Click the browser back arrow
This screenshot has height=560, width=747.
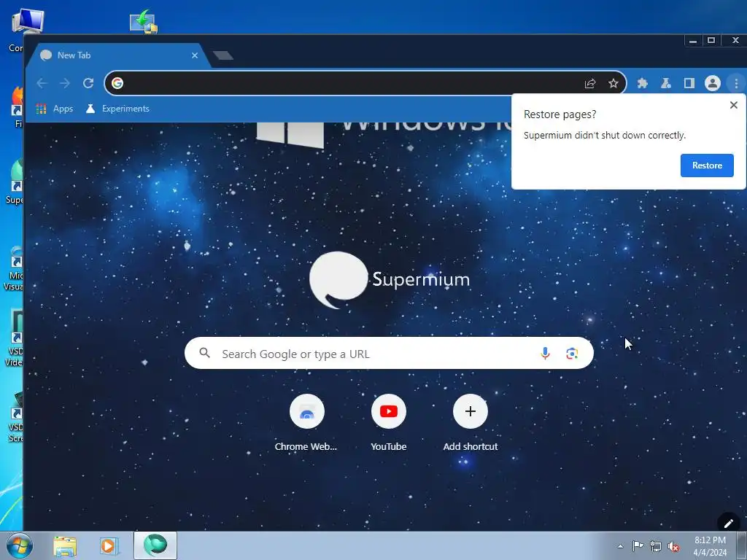coord(42,83)
